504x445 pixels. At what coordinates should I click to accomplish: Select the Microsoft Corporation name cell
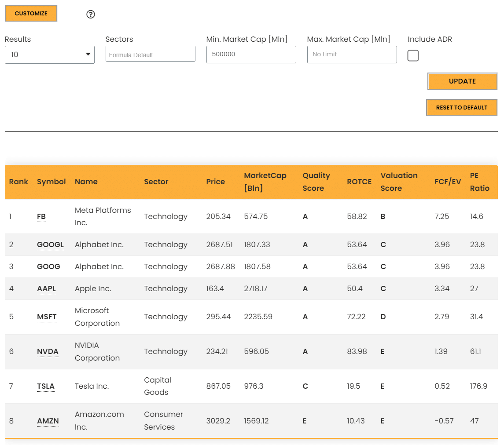click(97, 317)
